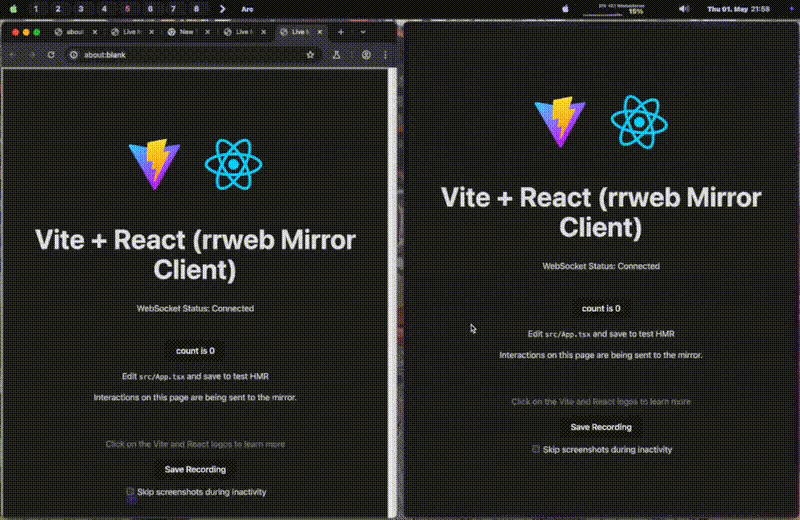Click the Vite logo in the left browser window
The width and height of the screenshot is (800, 520).
[154, 164]
